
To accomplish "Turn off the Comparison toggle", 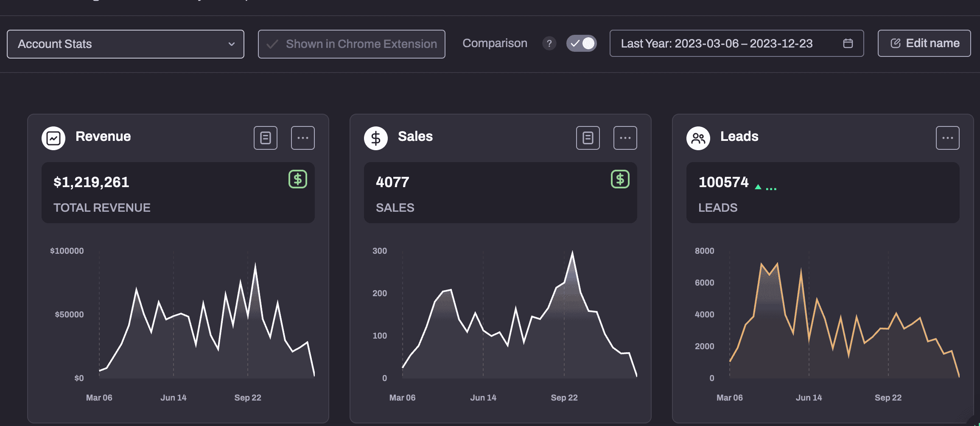I will (582, 43).
